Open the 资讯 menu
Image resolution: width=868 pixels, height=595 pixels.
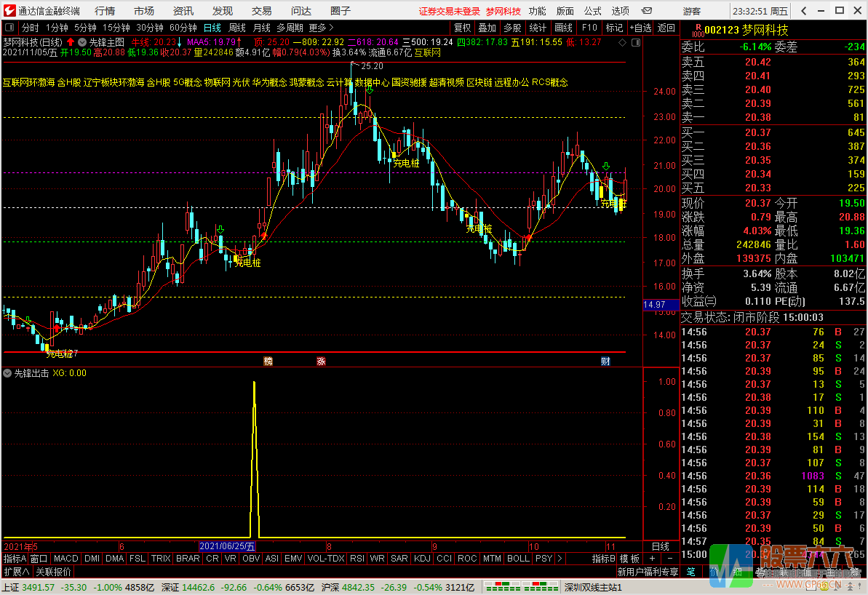(183, 10)
